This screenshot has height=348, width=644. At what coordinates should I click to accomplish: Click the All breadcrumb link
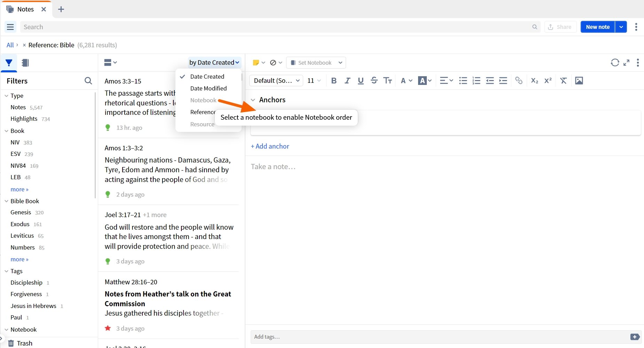pos(10,45)
